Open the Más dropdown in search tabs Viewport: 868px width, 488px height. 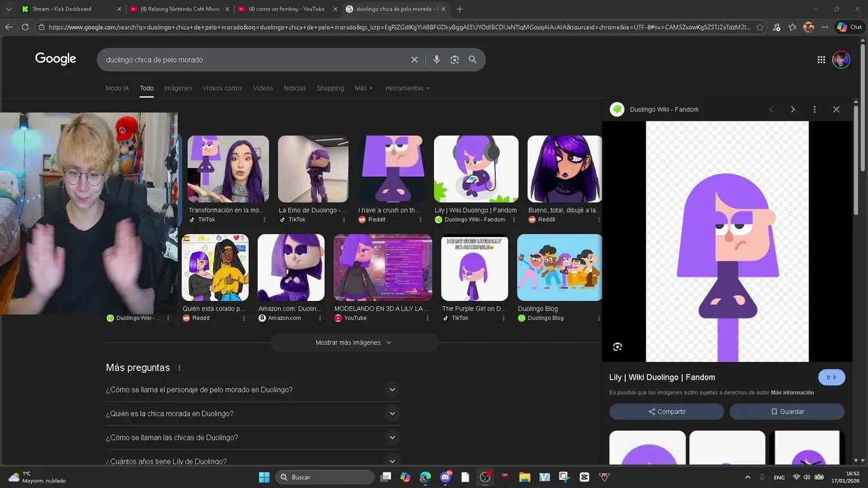click(x=363, y=88)
